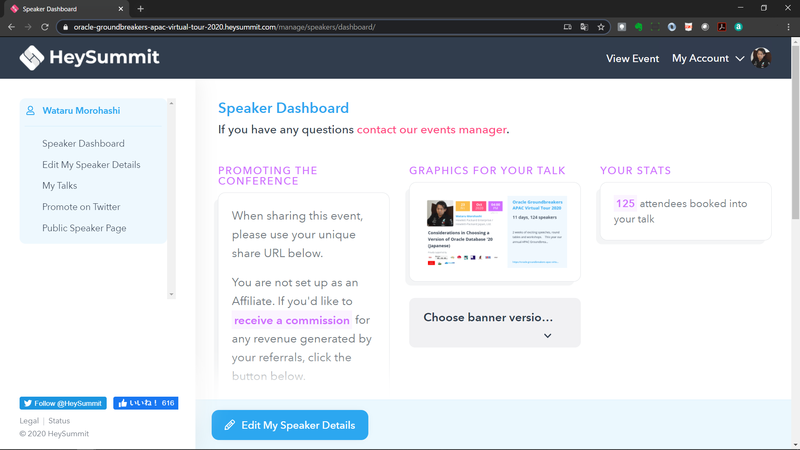Click the receive a commission link
The image size is (800, 450).
point(291,320)
